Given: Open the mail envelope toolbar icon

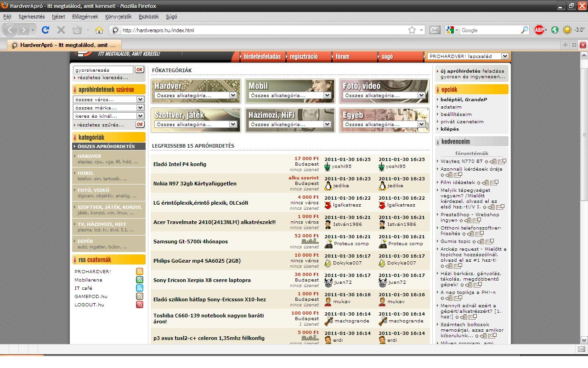Looking at the screenshot, I should coord(435,30).
